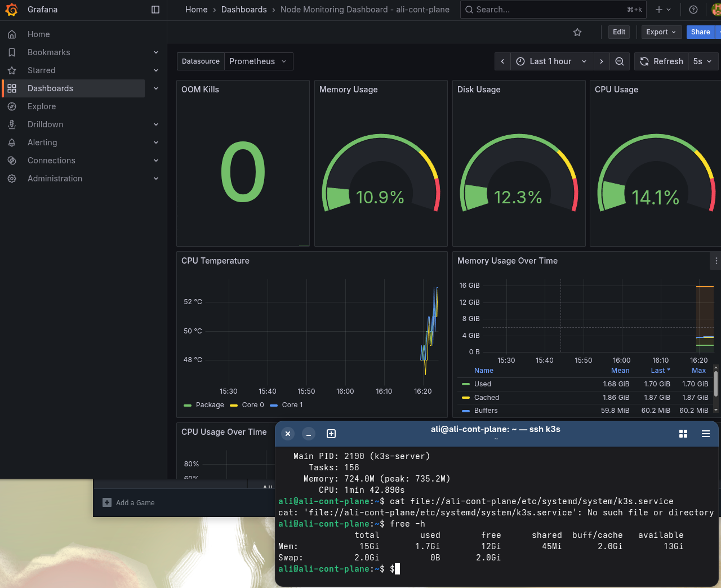721x588 pixels.
Task: Click the terminal hamburger menu icon
Action: (x=705, y=434)
